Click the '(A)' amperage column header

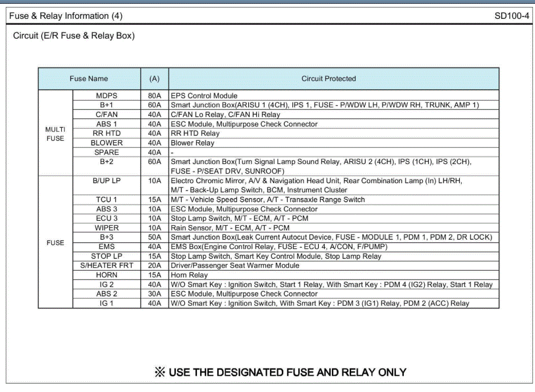[154, 79]
